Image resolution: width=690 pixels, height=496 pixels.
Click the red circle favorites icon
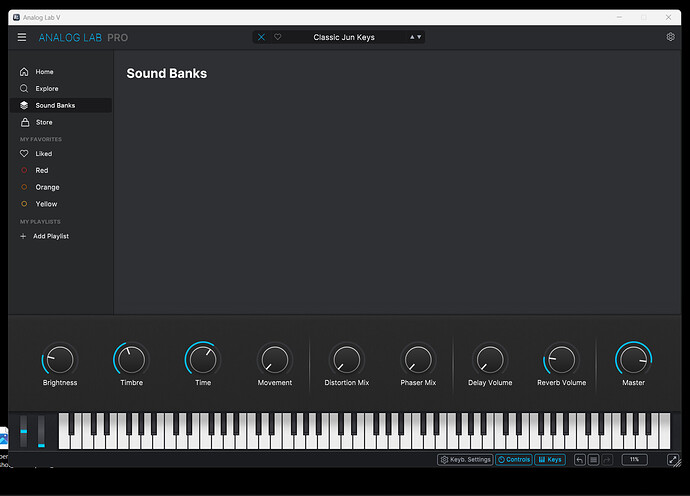coord(24,170)
